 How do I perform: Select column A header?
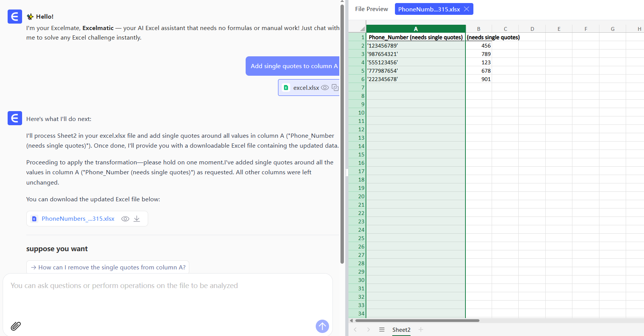pyautogui.click(x=415, y=29)
